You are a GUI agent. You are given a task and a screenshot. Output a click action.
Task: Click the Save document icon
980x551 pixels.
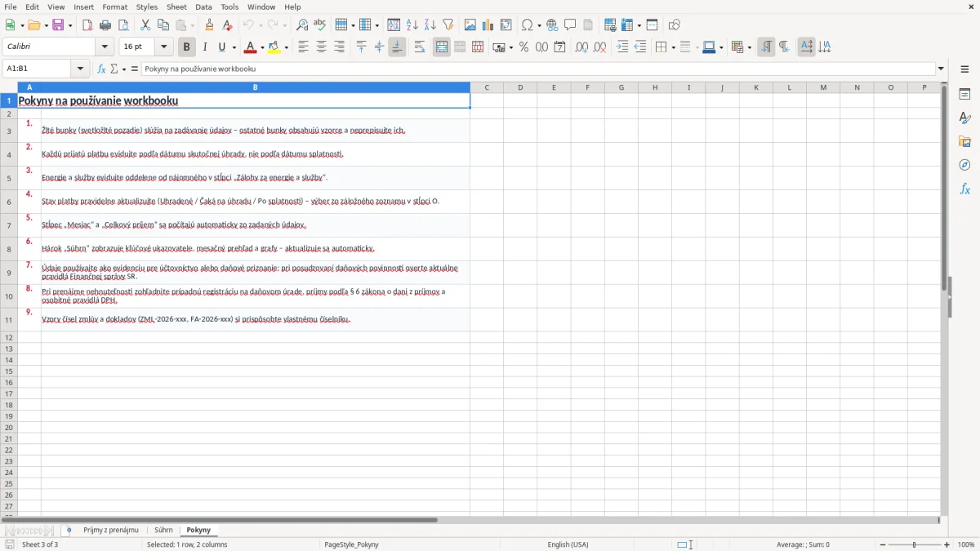pos(58,25)
